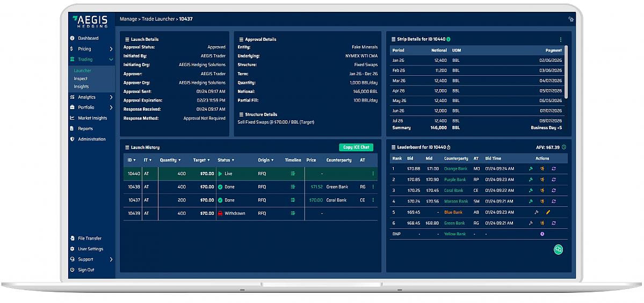
Task: Click the Strip Details vertical scrollbar
Action: [x=566, y=72]
